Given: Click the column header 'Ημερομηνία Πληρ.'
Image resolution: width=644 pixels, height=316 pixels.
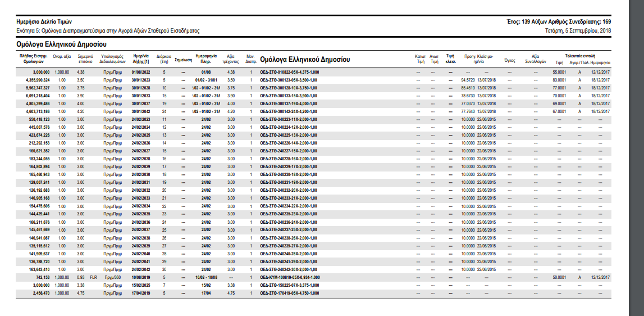Looking at the screenshot, I should pyautogui.click(x=205, y=59).
